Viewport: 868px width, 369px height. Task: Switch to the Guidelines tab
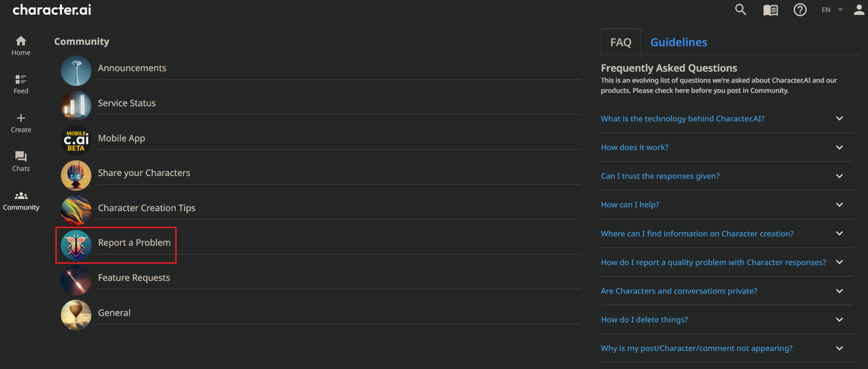tap(678, 42)
